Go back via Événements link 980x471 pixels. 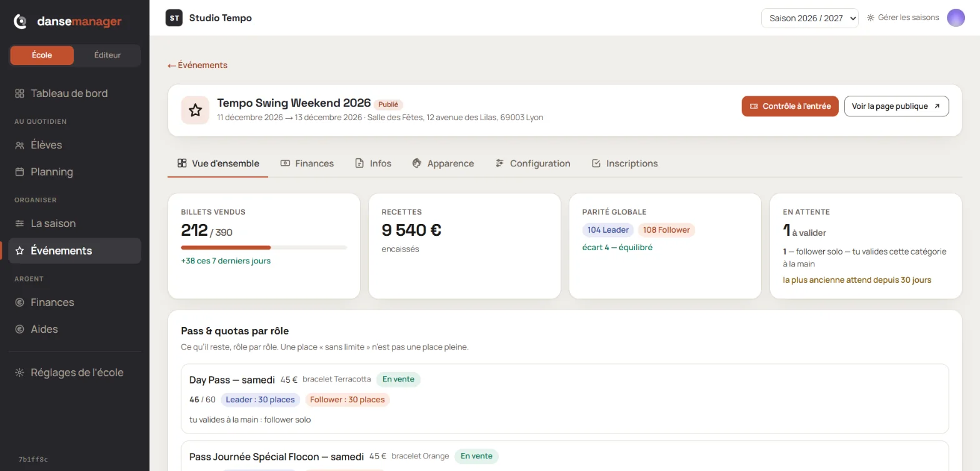click(197, 65)
